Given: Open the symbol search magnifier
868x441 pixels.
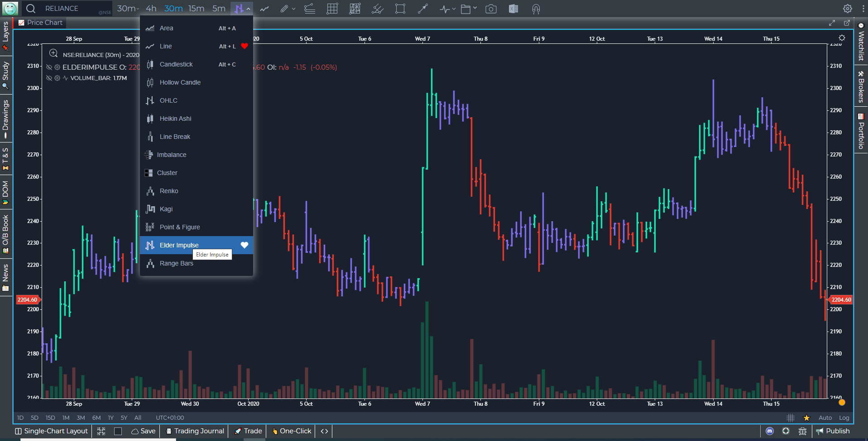Looking at the screenshot, I should (30, 9).
